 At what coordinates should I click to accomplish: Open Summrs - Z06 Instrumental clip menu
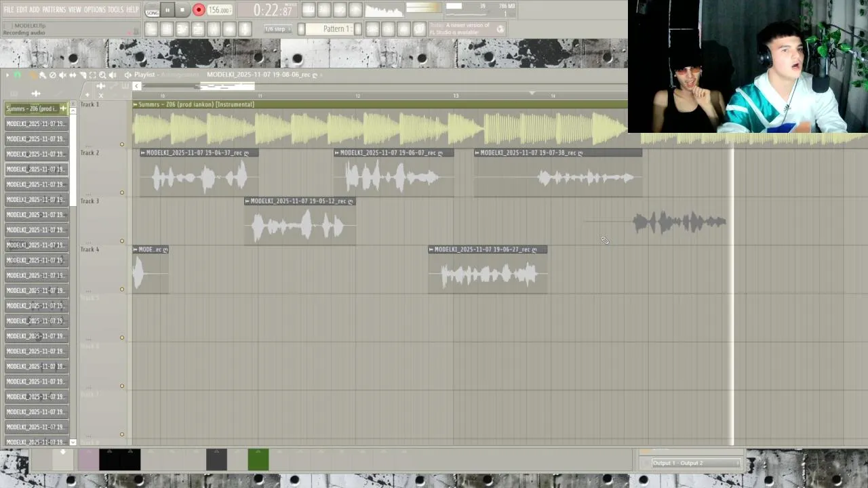point(136,104)
